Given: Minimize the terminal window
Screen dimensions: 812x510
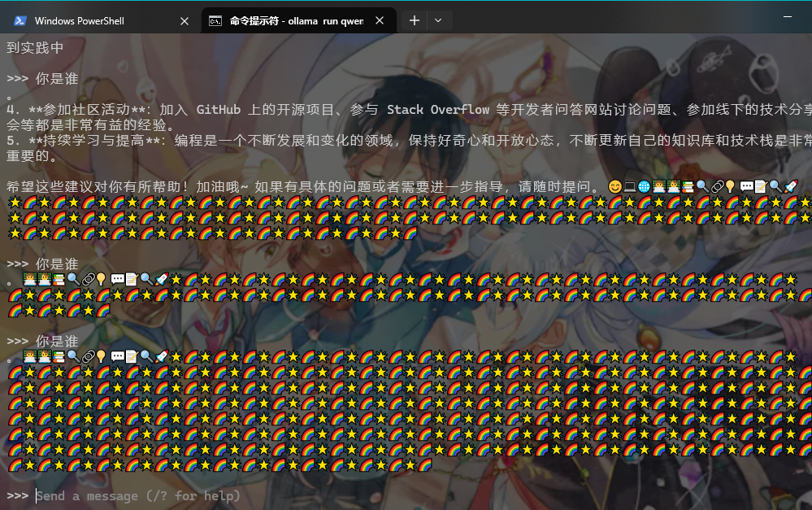Looking at the screenshot, I should [x=788, y=17].
